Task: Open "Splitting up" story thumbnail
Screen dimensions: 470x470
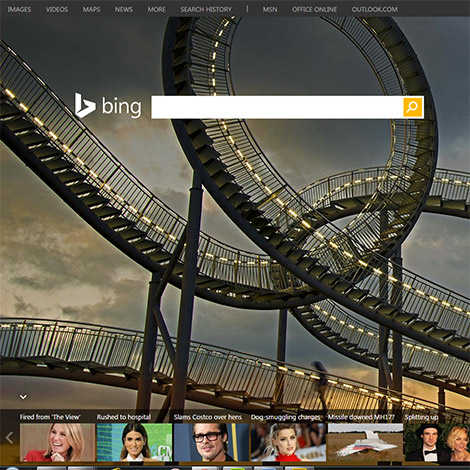Action: [x=437, y=442]
